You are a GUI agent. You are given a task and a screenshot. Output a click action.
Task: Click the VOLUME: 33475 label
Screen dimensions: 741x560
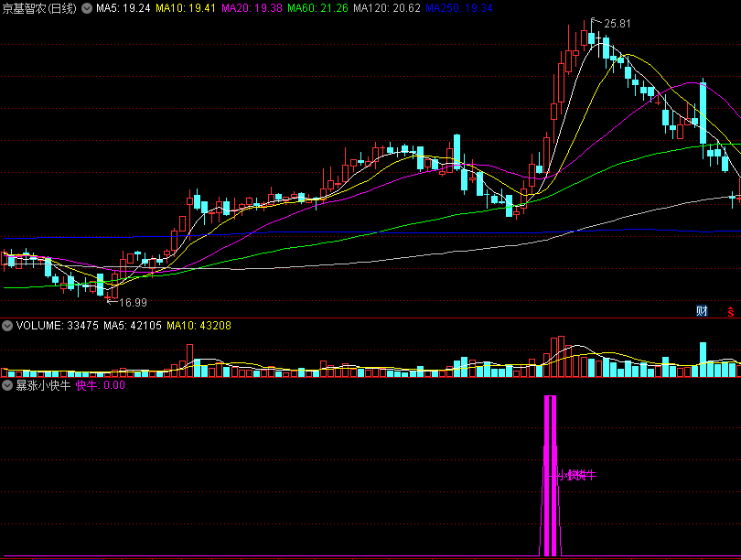[x=58, y=326]
